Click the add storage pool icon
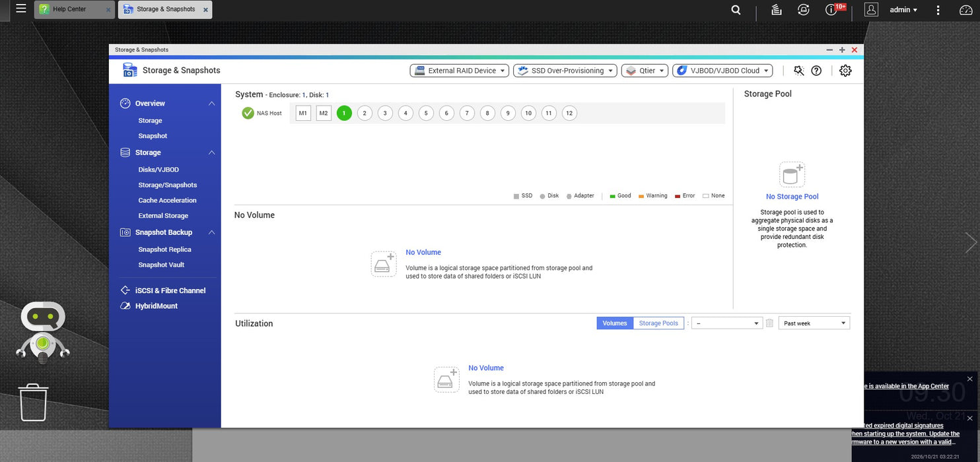The width and height of the screenshot is (980, 462). click(792, 174)
